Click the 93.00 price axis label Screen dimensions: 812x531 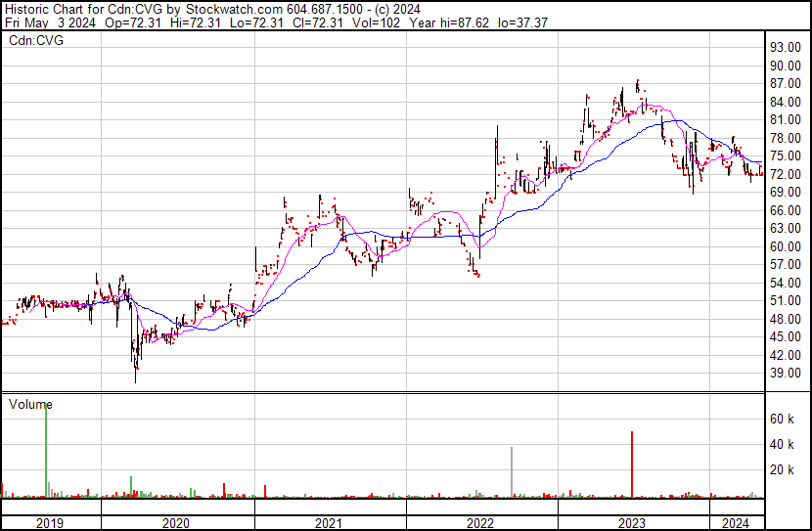click(786, 47)
